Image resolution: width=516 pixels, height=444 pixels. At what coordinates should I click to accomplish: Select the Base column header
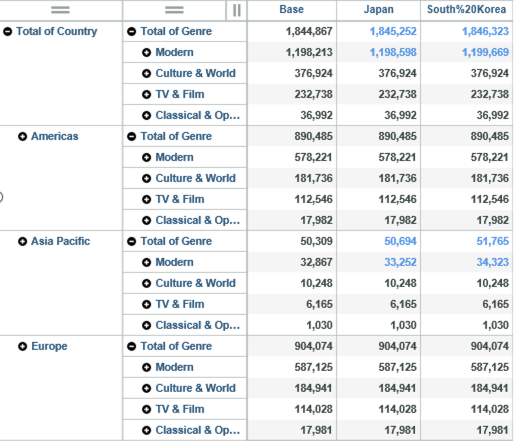292,9
